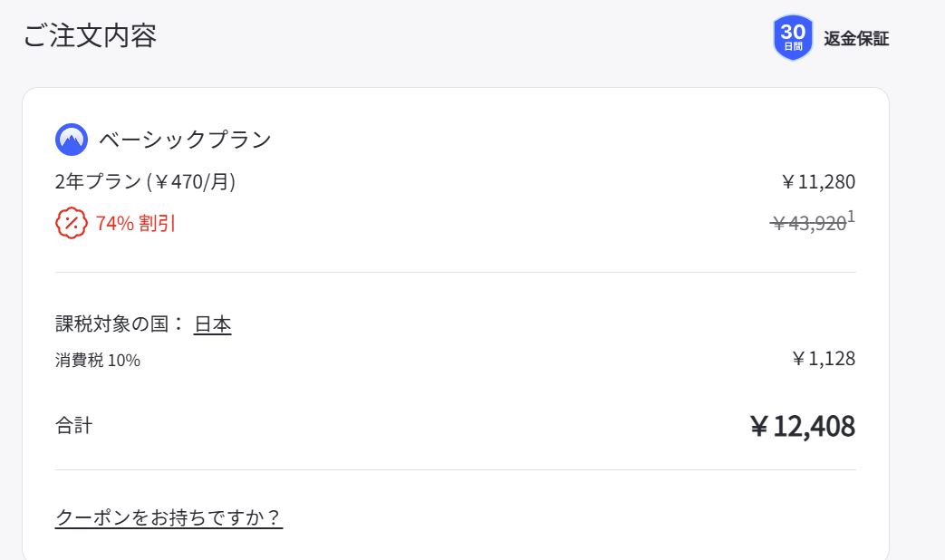Open the クーポンをお持ちですか？ coupon link

[x=169, y=517]
